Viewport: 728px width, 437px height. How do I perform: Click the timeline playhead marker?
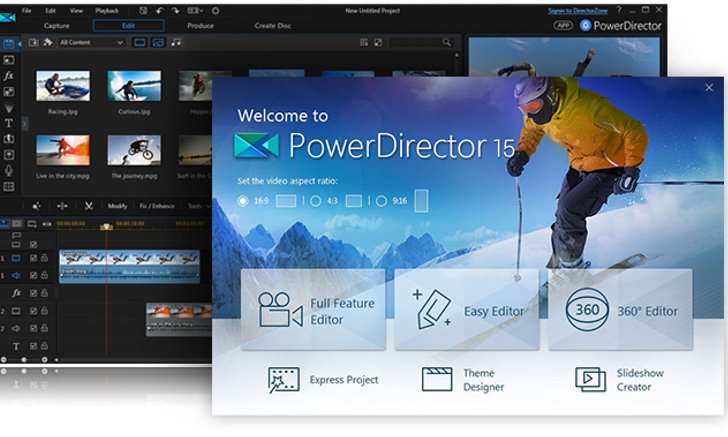coord(106,227)
